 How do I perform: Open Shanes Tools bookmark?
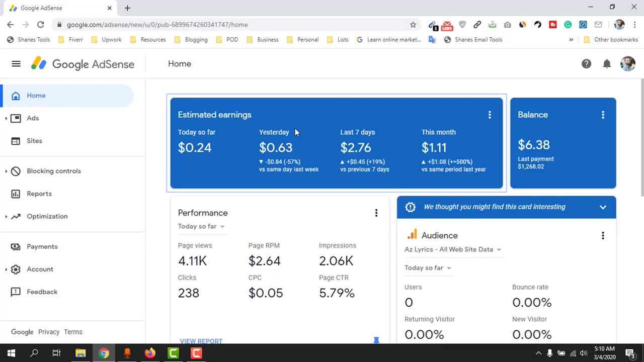pyautogui.click(x=29, y=40)
